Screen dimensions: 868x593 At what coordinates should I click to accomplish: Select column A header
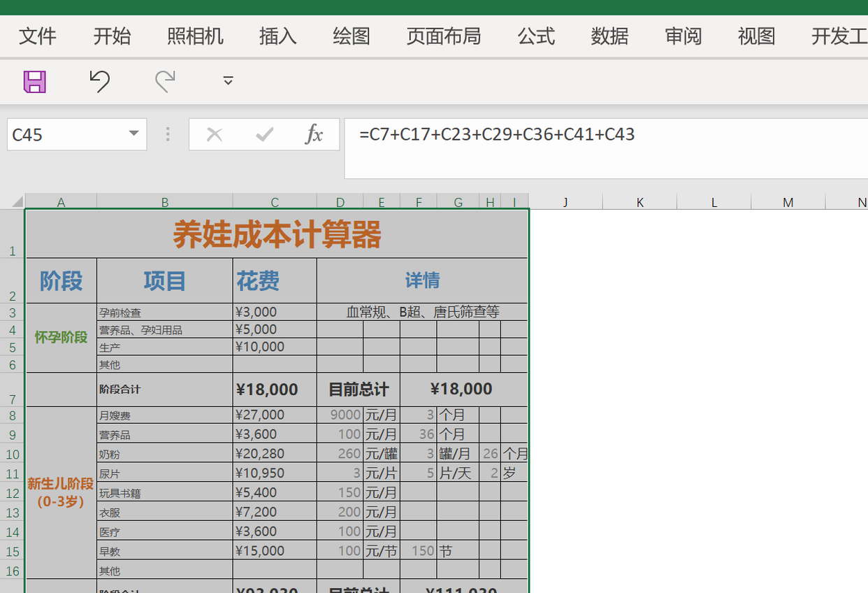pyautogui.click(x=61, y=202)
